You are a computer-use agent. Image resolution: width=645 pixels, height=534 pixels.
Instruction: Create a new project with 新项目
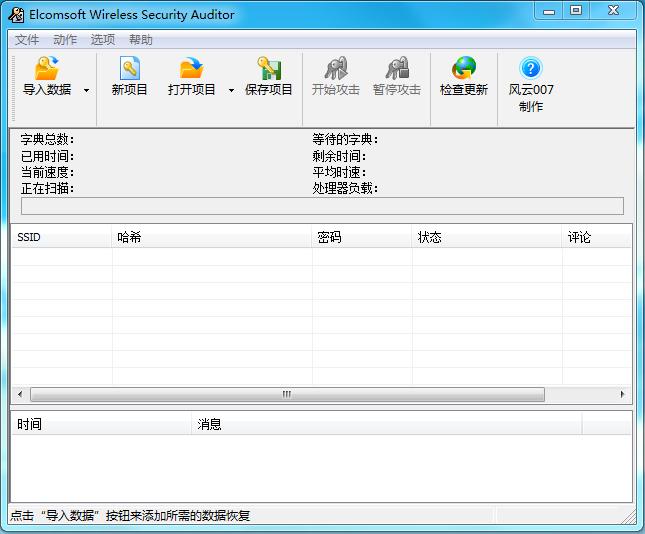point(130,77)
